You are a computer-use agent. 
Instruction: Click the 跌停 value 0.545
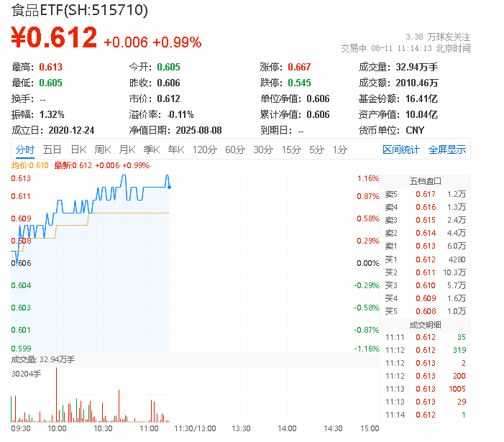pos(299,83)
